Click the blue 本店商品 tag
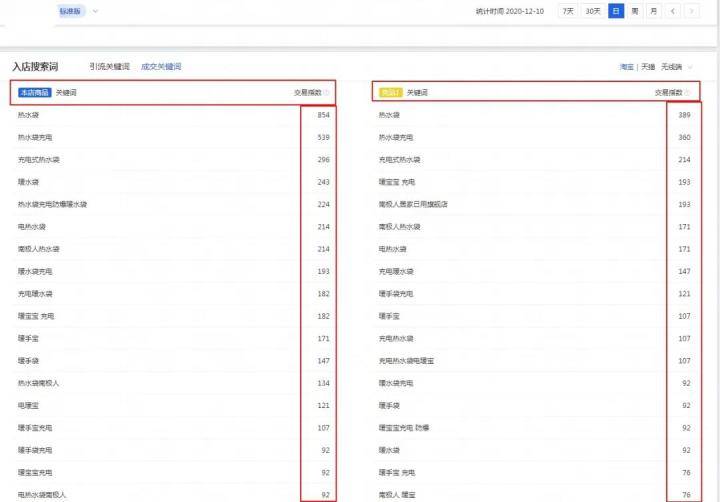 [34, 92]
